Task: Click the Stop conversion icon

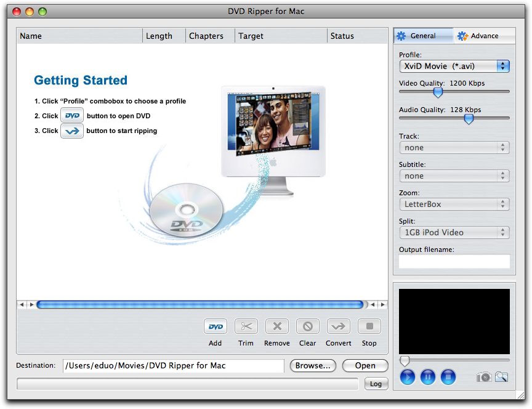Action: 369,326
